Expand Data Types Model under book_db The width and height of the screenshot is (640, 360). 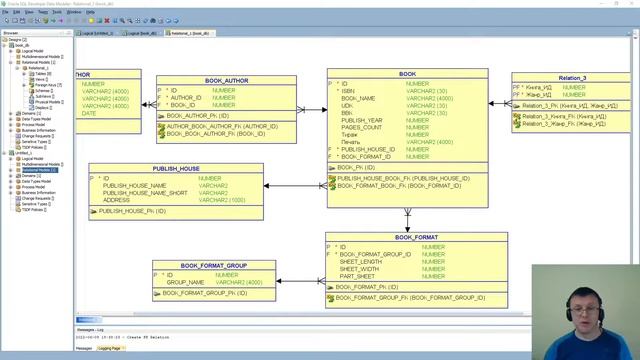[11, 119]
